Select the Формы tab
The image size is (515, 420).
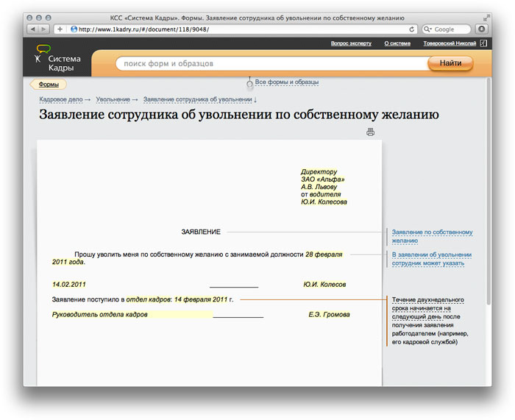(49, 85)
